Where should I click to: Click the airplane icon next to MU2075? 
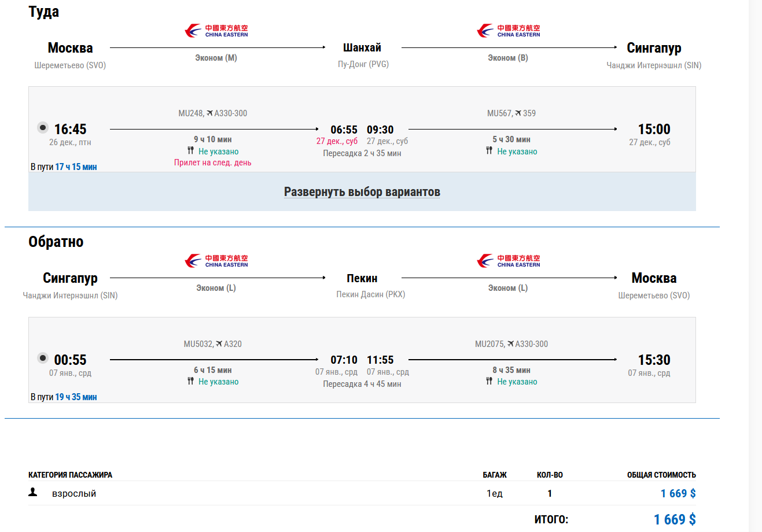(x=510, y=343)
